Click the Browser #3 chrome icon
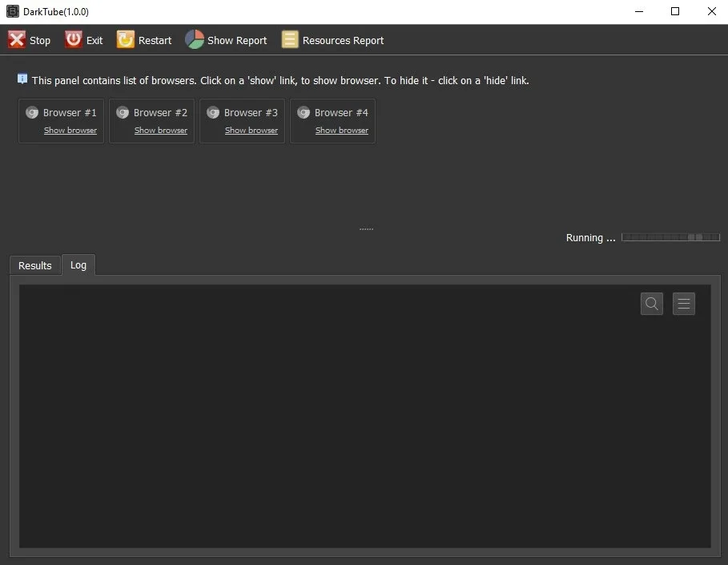Image resolution: width=728 pixels, height=565 pixels. click(213, 112)
